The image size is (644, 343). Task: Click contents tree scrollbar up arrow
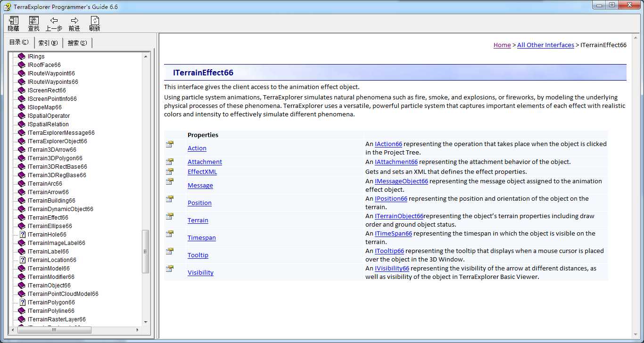point(146,57)
